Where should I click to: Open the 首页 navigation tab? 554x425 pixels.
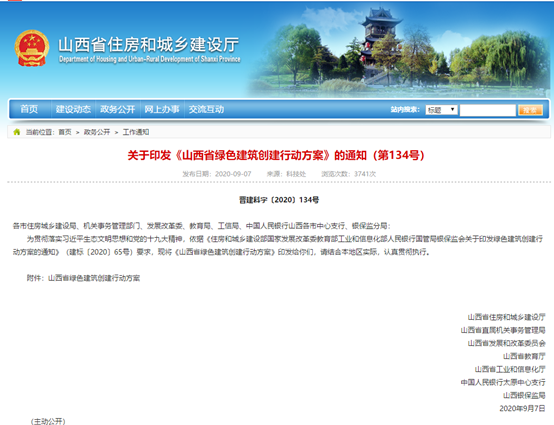point(29,109)
